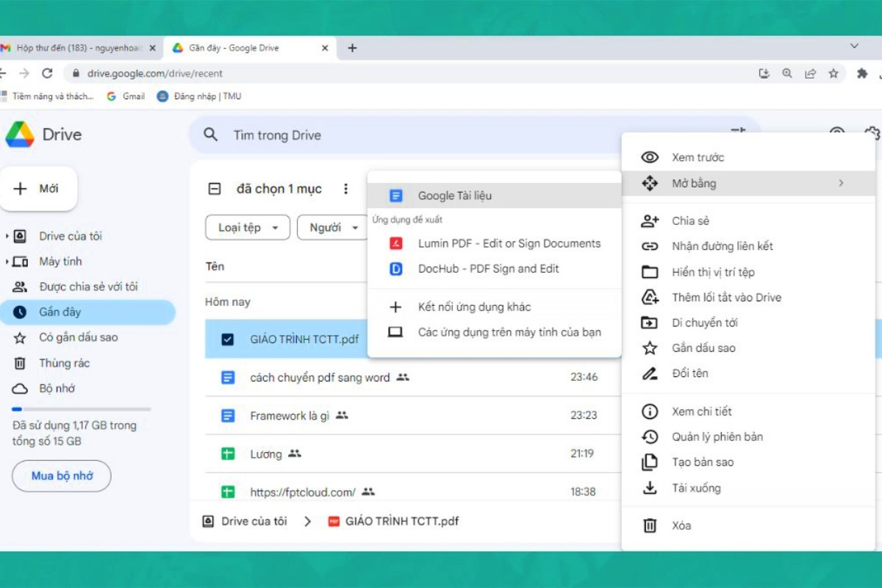Reload the current page
Viewport: 882px width, 588px height.
click(x=48, y=73)
